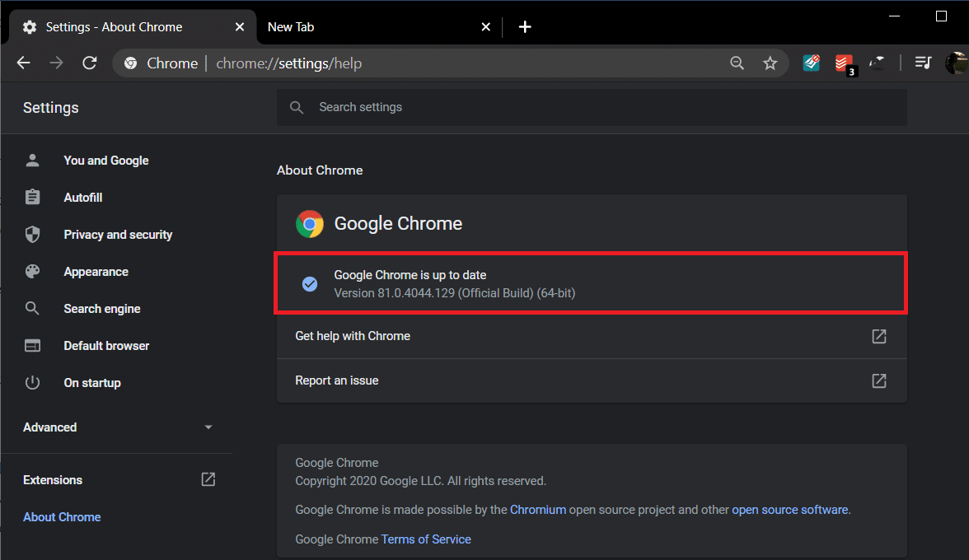Open Extensions via its external link icon

coord(208,478)
